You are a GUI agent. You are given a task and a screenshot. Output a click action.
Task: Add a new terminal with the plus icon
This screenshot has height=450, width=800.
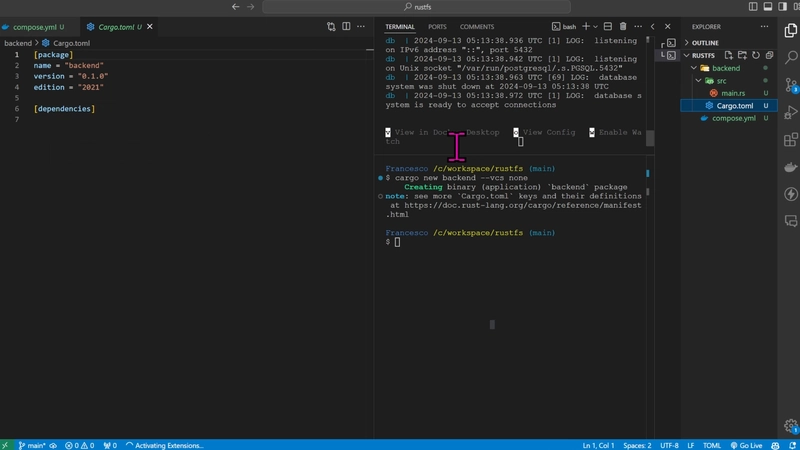[x=586, y=27]
